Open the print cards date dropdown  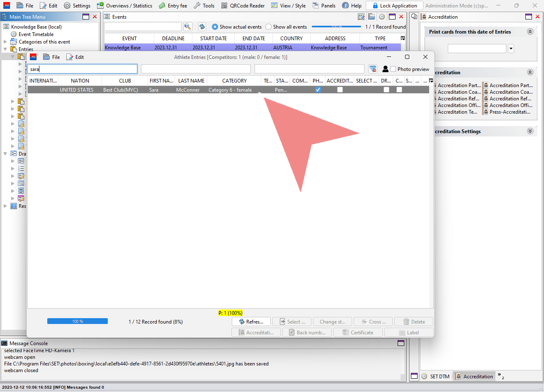511,49
